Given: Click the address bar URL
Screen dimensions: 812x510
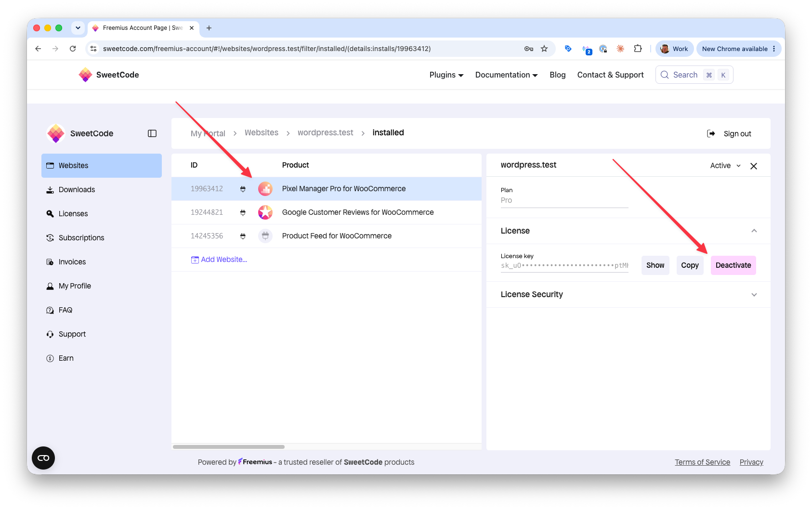Looking at the screenshot, I should point(267,49).
